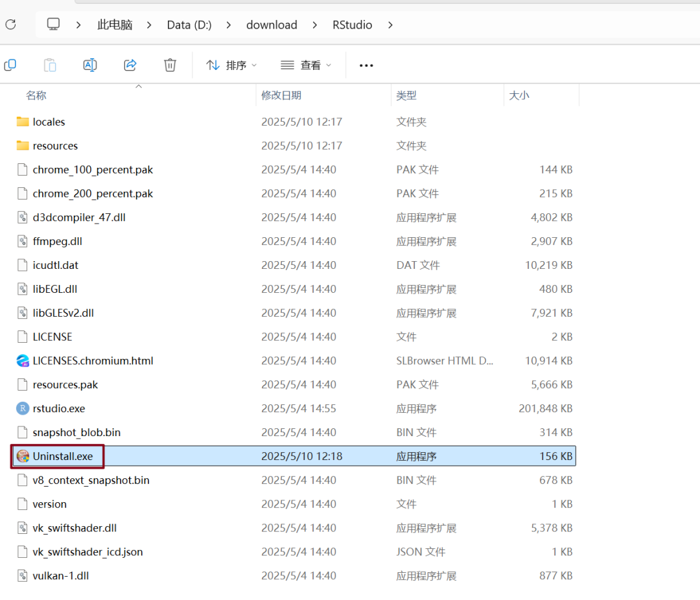The image size is (700, 600).
Task: Select file name chrome_200_percent.pak
Action: click(93, 193)
